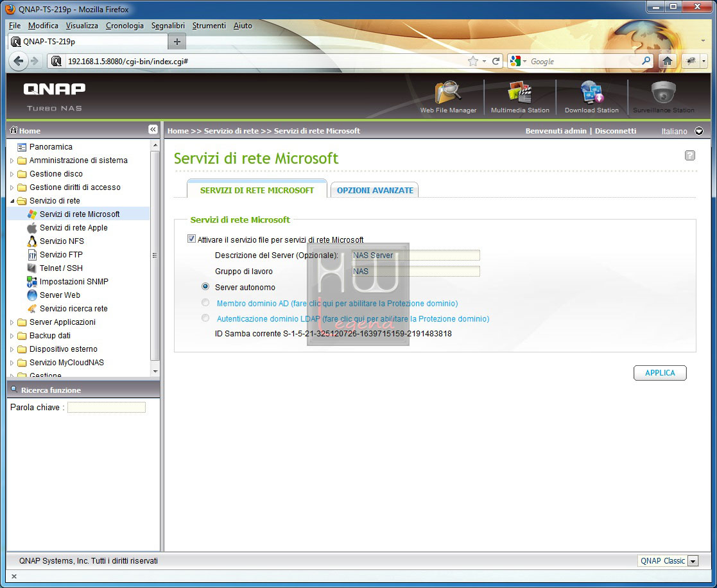Click the sidebar scrollbar down arrow
Image resolution: width=717 pixels, height=588 pixels.
point(155,371)
